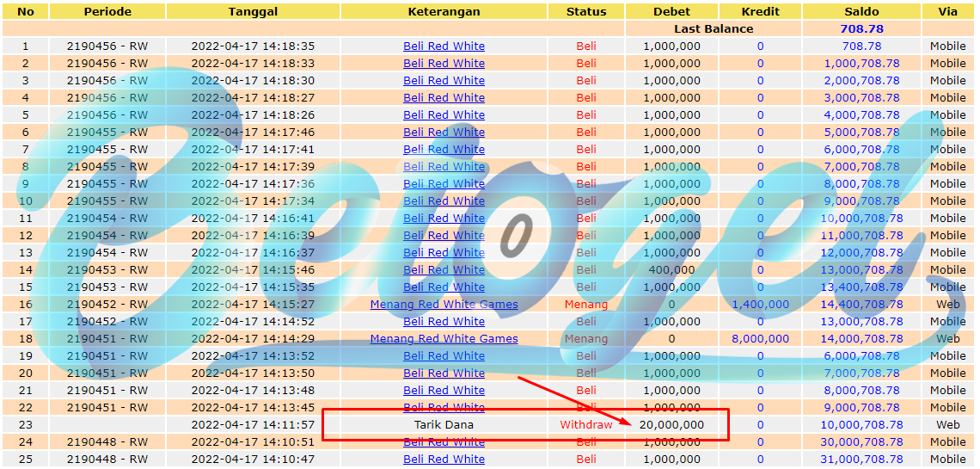Viewport: 980px width, 469px height.
Task: Click the Tarik Dana description in row 23
Action: pyautogui.click(x=444, y=424)
